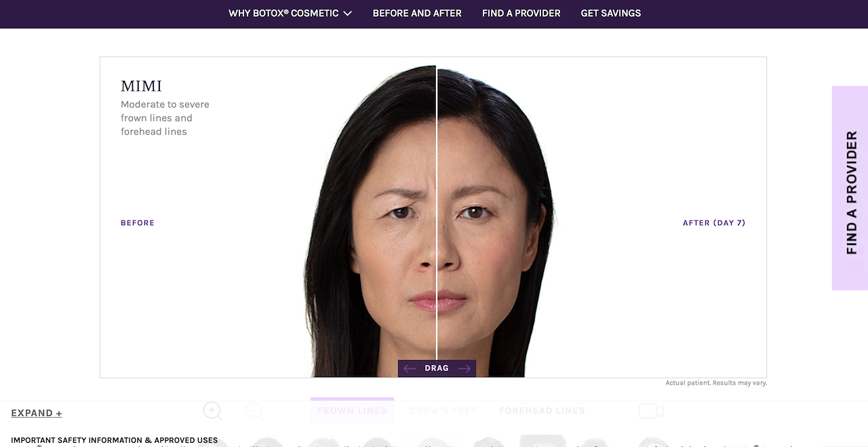Image resolution: width=868 pixels, height=447 pixels.
Task: Switch to the Crow's Feet tab
Action: tap(443, 410)
